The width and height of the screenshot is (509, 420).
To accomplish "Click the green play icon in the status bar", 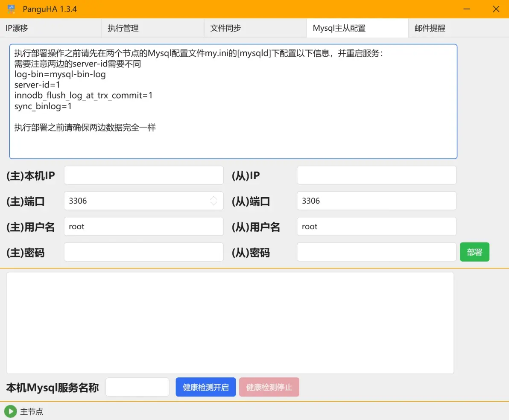I will pyautogui.click(x=10, y=411).
